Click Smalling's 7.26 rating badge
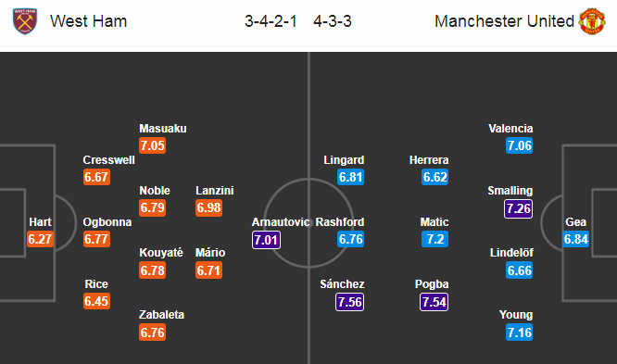 pyautogui.click(x=518, y=208)
